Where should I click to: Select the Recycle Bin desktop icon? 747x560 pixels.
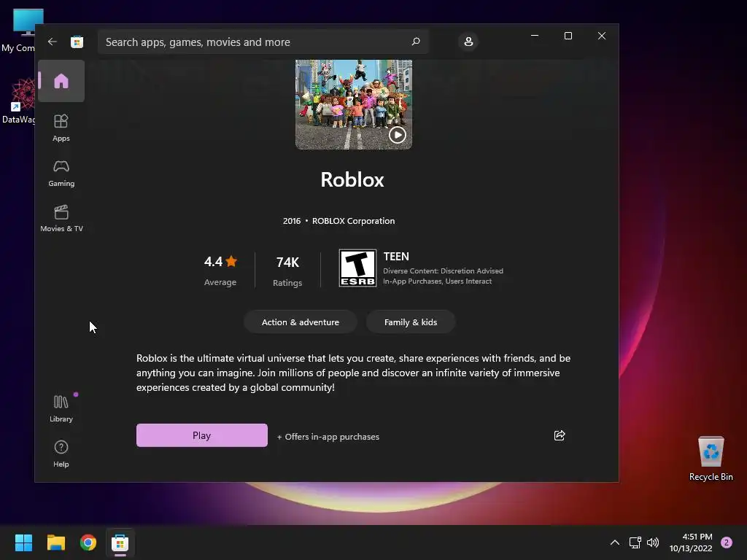(711, 459)
